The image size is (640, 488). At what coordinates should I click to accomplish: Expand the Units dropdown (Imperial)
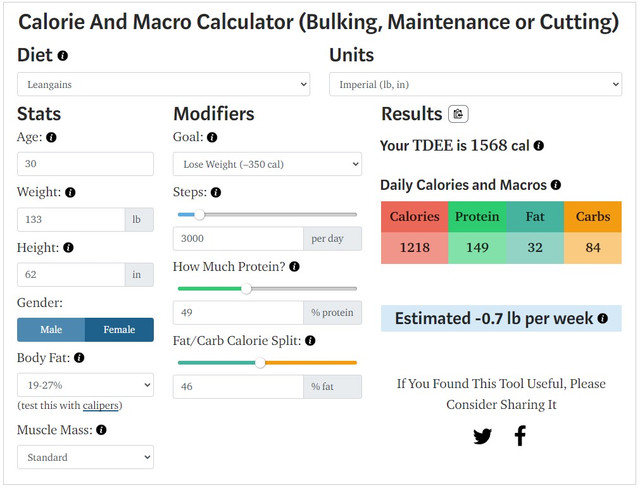[475, 85]
